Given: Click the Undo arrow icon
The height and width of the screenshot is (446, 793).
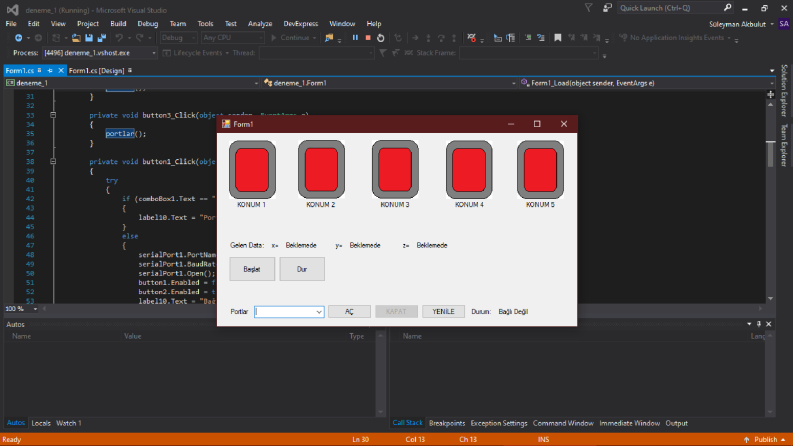Looking at the screenshot, I should [119, 38].
